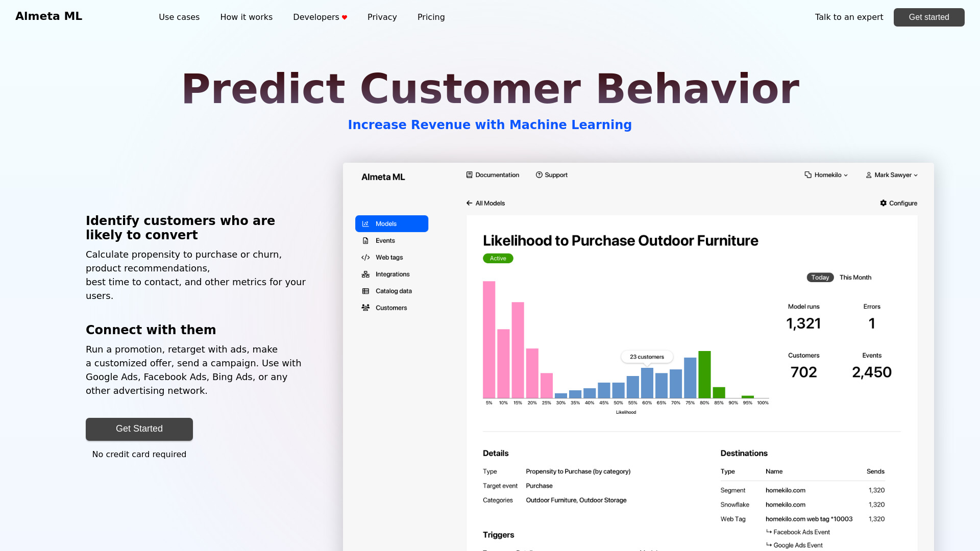
Task: Click the Models icon in sidebar
Action: 365,223
